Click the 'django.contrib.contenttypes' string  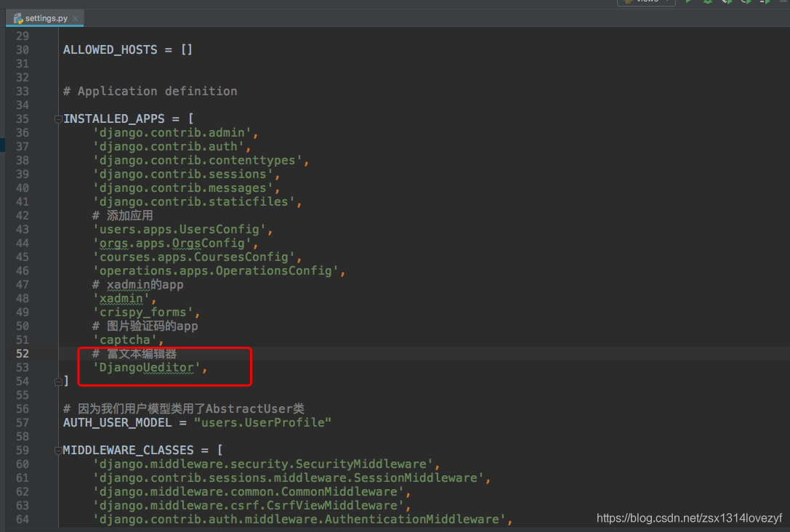click(197, 160)
